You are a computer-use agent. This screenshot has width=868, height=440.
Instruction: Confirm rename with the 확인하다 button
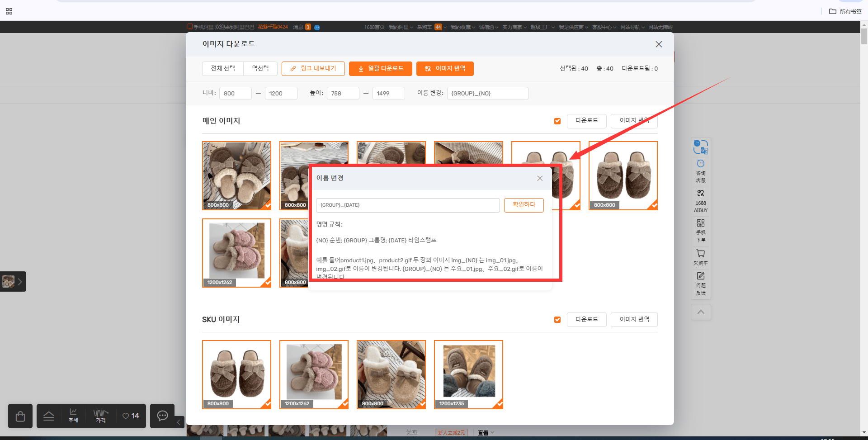pyautogui.click(x=524, y=205)
